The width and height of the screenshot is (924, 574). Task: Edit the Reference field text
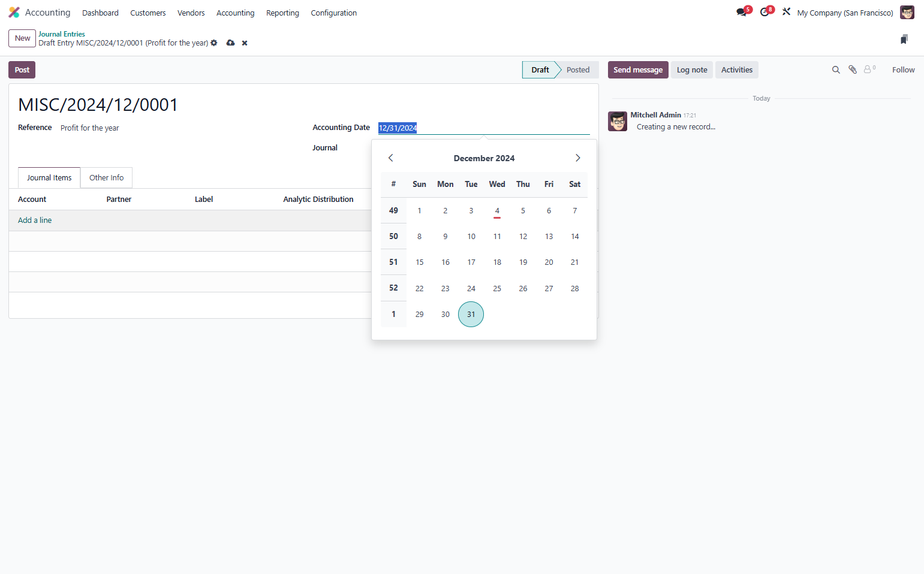(x=180, y=128)
